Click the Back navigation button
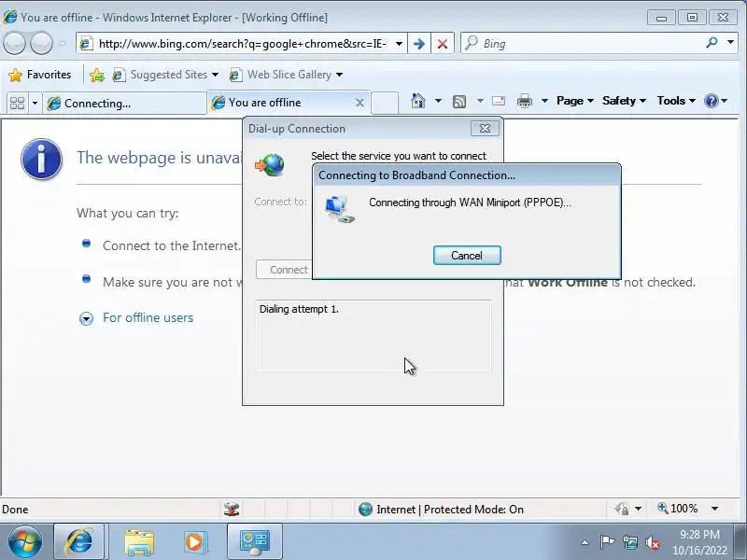The height and width of the screenshot is (560, 747). (x=15, y=44)
